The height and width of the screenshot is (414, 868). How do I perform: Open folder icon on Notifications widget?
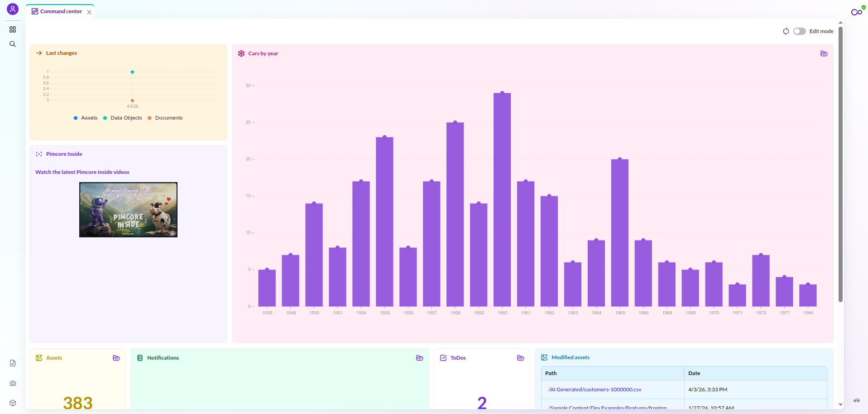420,358
